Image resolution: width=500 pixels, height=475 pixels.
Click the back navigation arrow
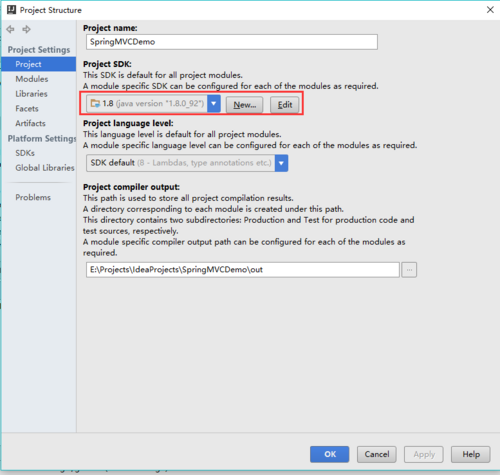point(10,29)
